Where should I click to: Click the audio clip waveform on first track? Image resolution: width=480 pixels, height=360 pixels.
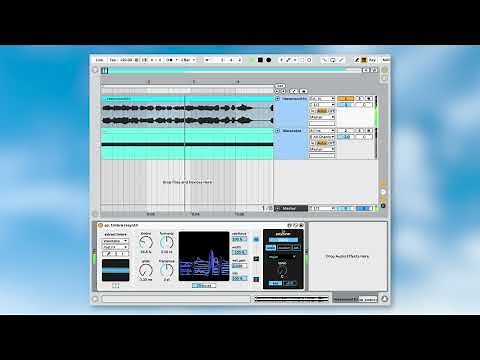click(187, 114)
